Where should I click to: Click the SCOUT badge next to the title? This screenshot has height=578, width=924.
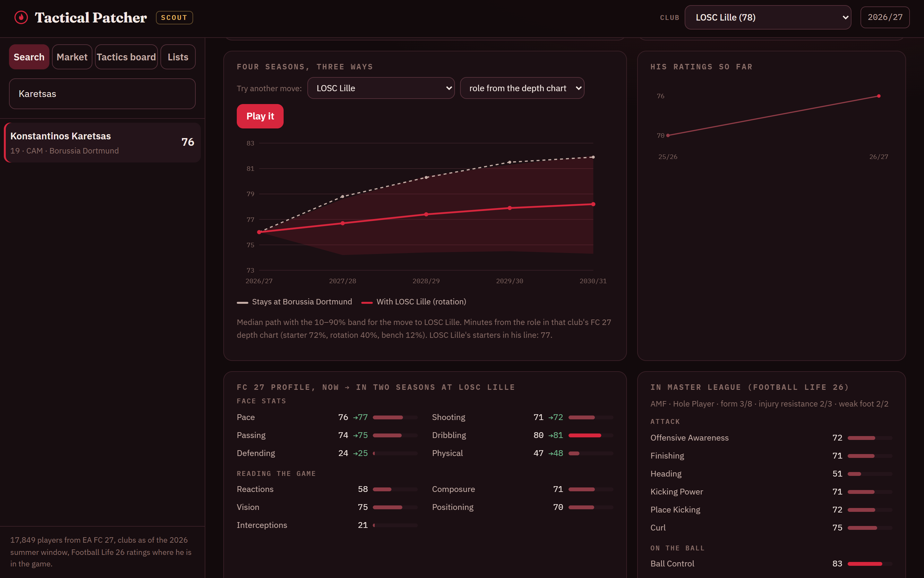coord(174,18)
